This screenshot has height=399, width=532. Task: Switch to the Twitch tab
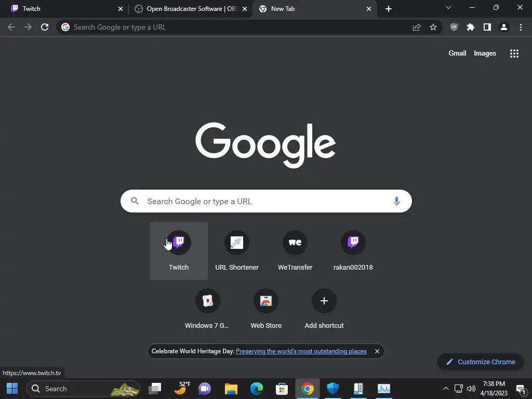[x=64, y=9]
